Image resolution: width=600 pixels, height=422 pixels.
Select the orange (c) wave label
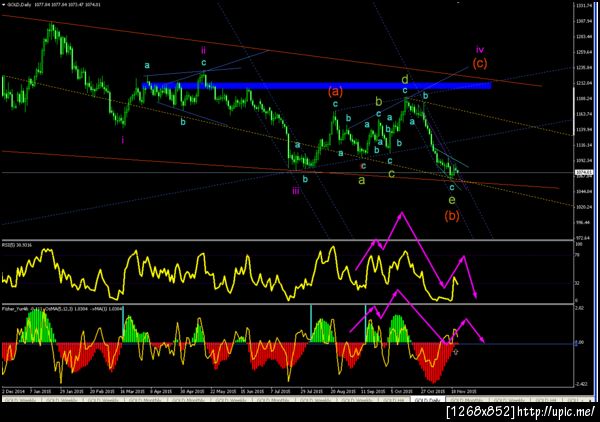pos(480,63)
